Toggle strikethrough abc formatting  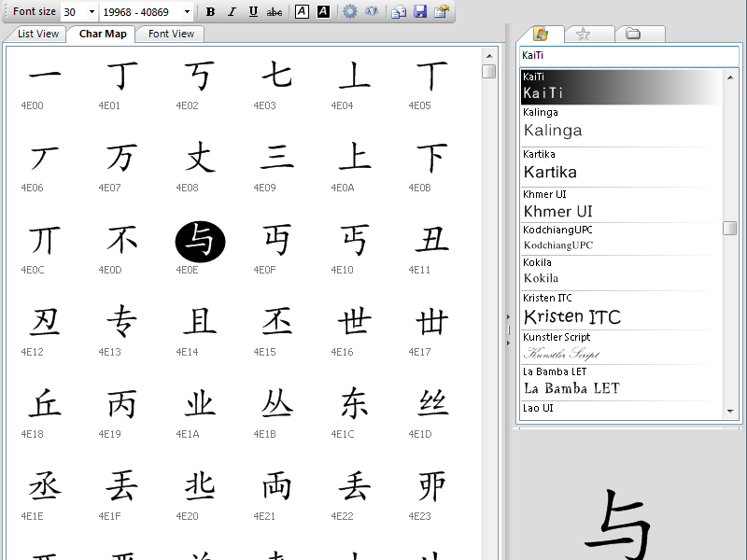coord(275,12)
